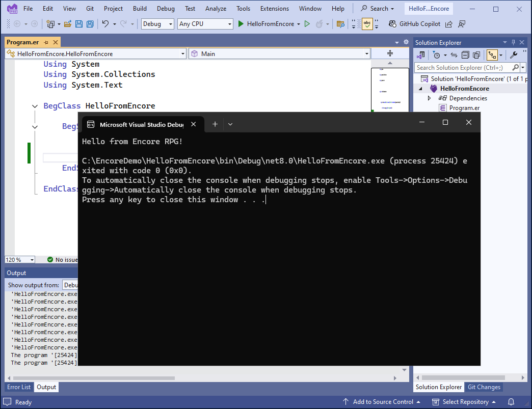Click the Solution Explorer horizontal scrollbar
This screenshot has width=532, height=409.
coord(464,377)
